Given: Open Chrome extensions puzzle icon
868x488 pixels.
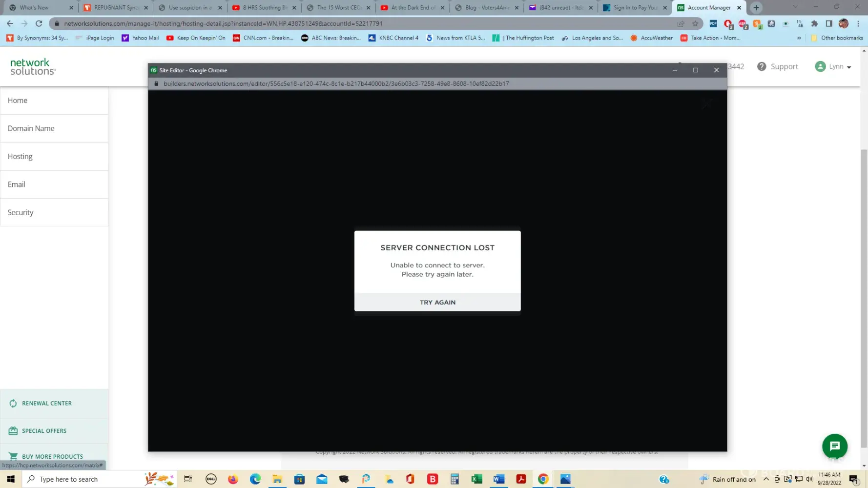Looking at the screenshot, I should [x=814, y=23].
